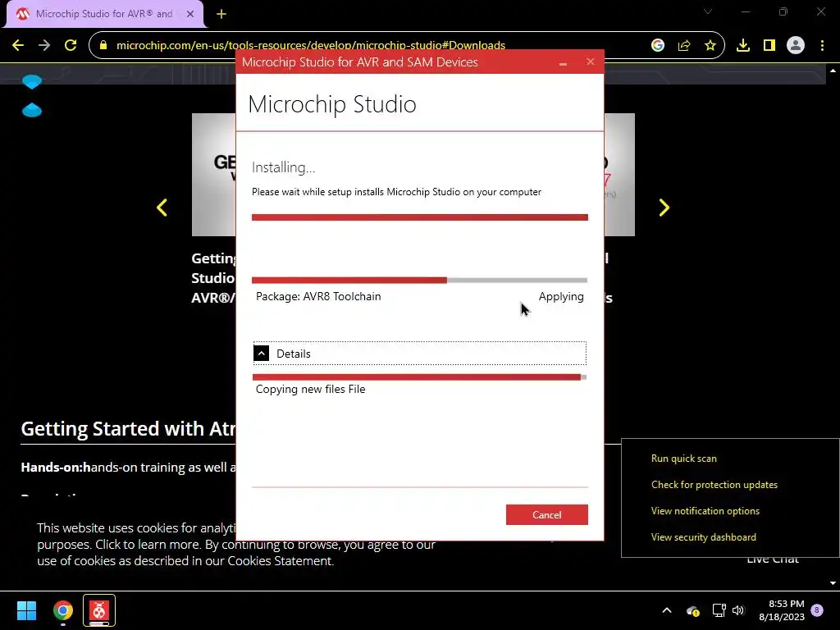840x630 pixels.
Task: Click the upper blue chat bubble icon
Action: coord(32,82)
